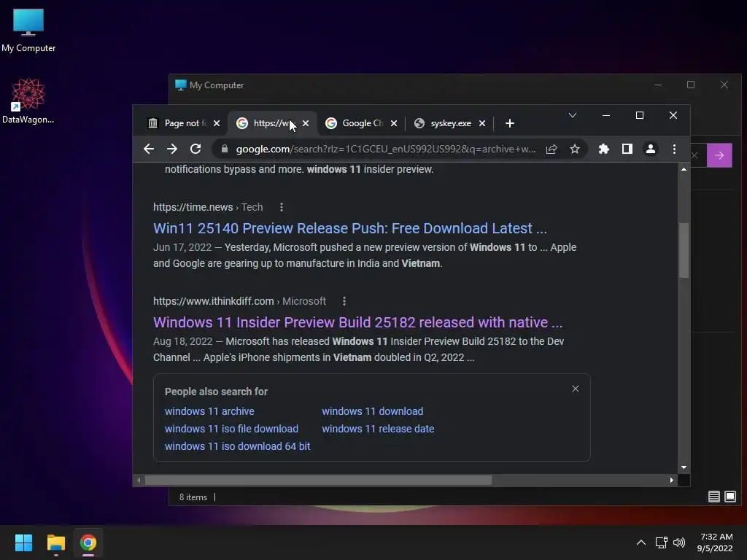Open more options for ithinkdiff.com result
This screenshot has width=747, height=560.
[344, 301]
